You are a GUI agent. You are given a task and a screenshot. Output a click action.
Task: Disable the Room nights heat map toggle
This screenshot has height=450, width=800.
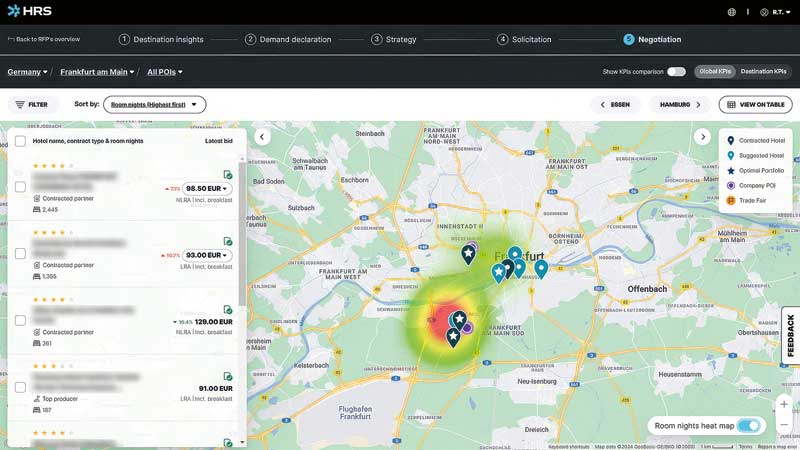click(x=748, y=426)
